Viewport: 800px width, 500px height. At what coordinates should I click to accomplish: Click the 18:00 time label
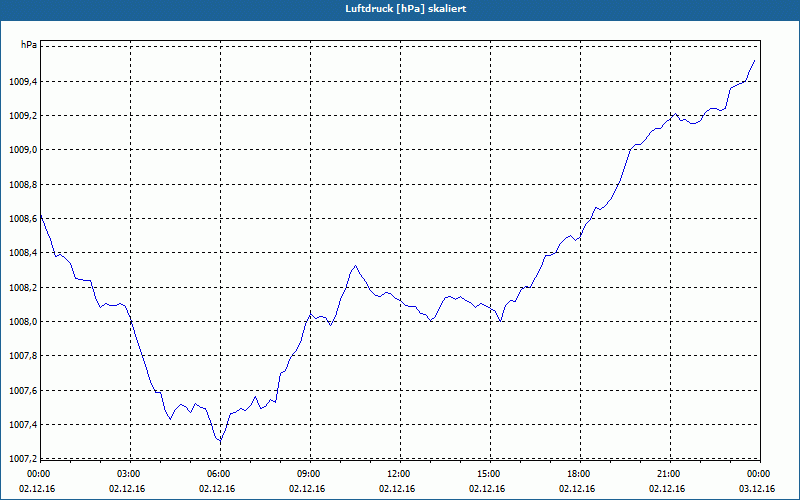point(579,474)
